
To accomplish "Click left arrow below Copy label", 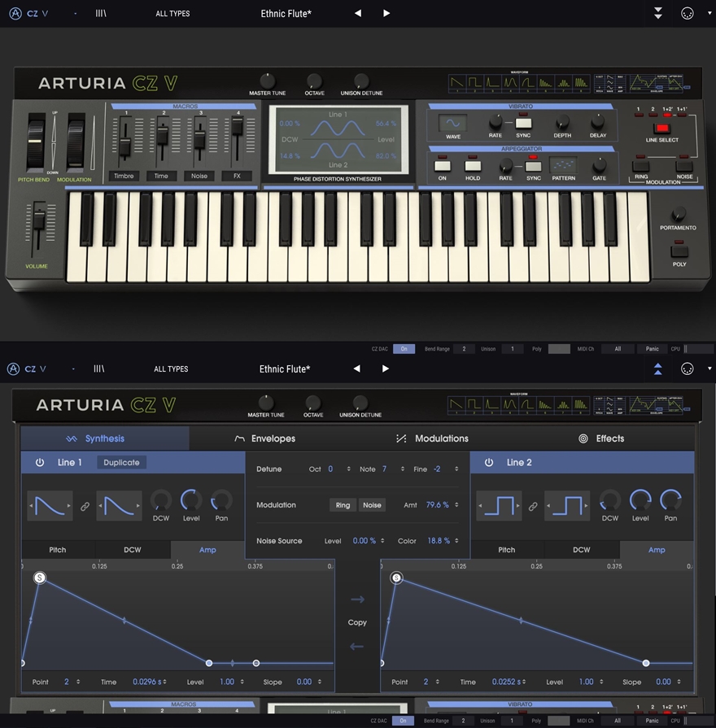I will (x=357, y=647).
